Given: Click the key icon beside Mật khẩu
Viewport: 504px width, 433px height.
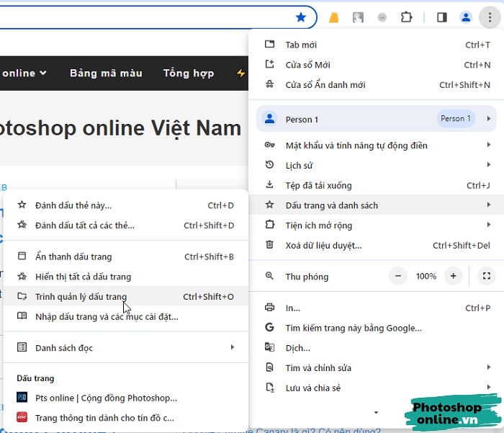Looking at the screenshot, I should coord(269,145).
